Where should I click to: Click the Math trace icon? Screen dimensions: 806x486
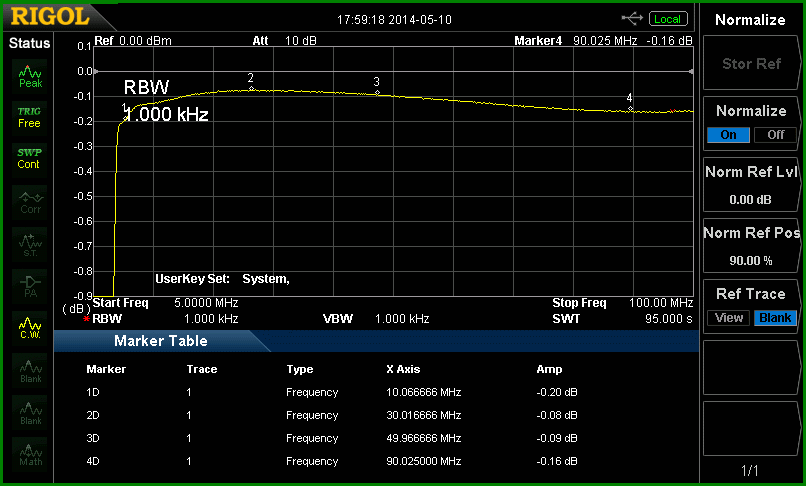[30, 454]
